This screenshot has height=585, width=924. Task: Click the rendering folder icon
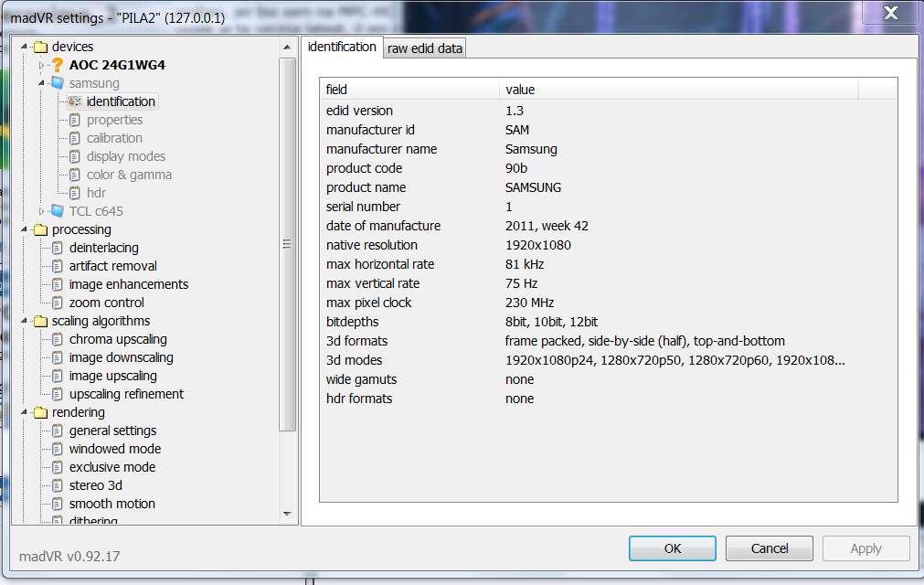tap(40, 412)
